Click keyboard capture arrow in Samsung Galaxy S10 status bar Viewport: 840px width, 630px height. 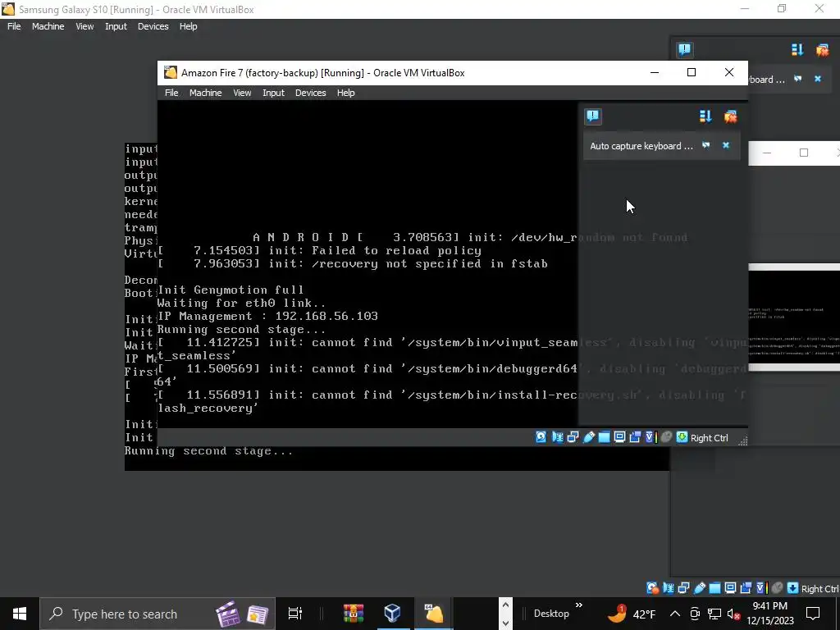[x=793, y=588]
